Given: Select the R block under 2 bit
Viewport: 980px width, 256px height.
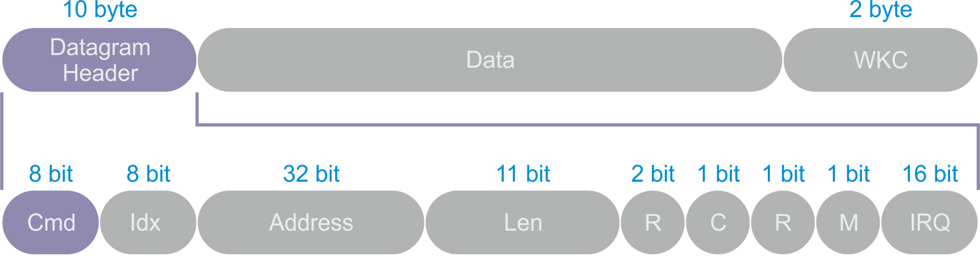Looking at the screenshot, I should pyautogui.click(x=653, y=222).
